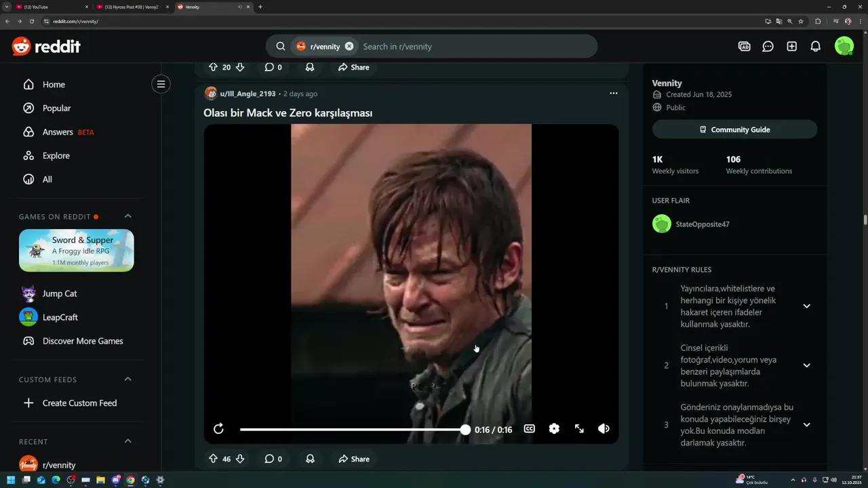Open Chrome from the taskbar

[130, 480]
